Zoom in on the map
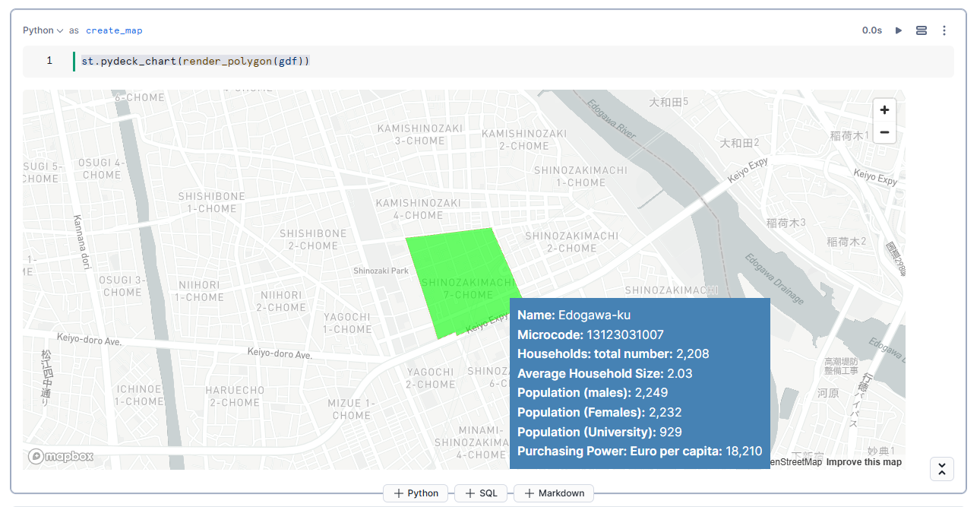Screen dimensions: 980x507 pyautogui.click(x=884, y=109)
